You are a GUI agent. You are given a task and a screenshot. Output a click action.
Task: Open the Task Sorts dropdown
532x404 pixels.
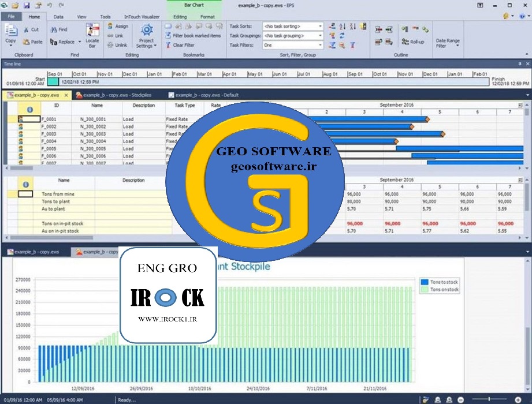point(320,27)
